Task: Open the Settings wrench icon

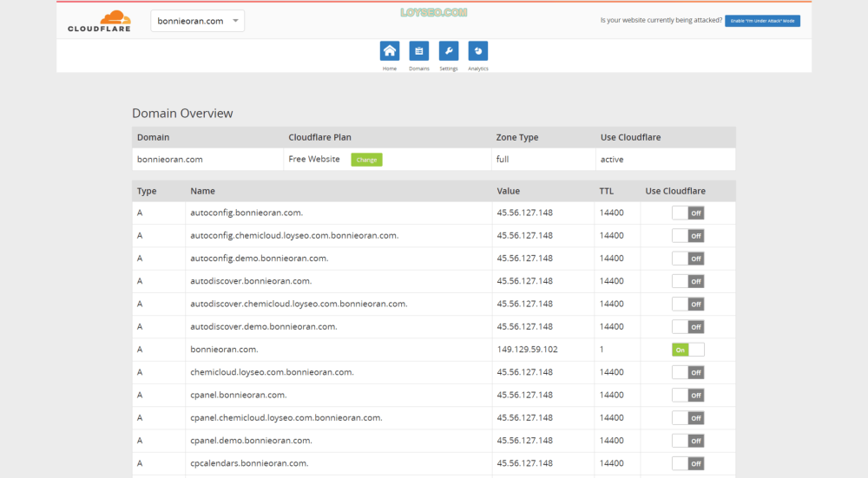Action: [449, 51]
